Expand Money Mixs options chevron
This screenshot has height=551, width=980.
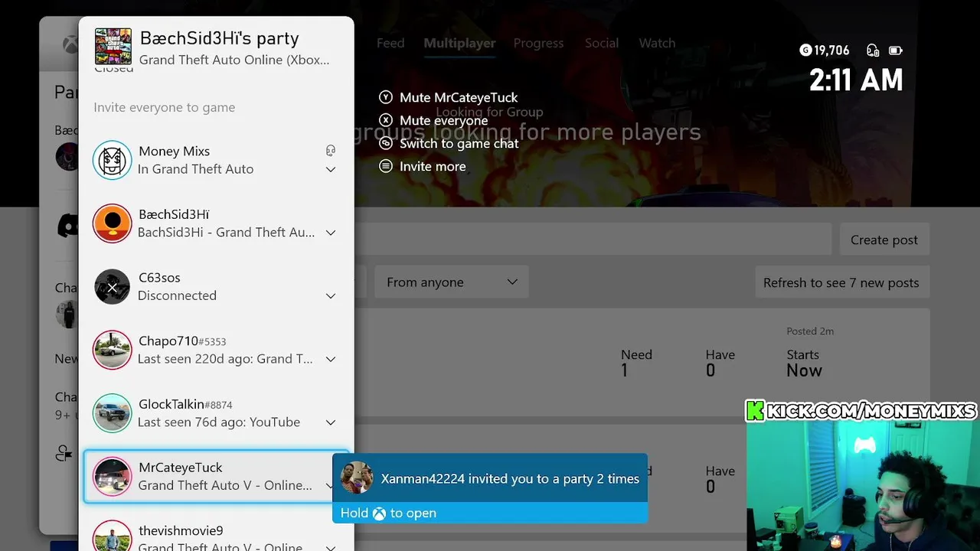331,169
